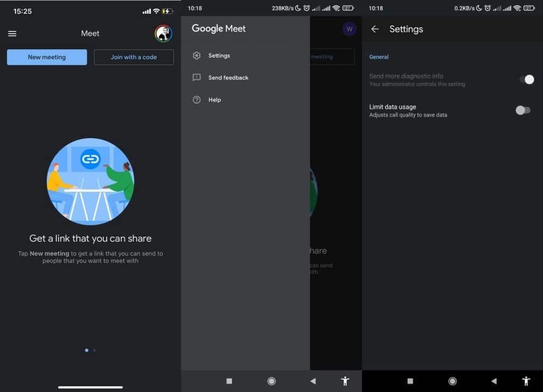Tap accessibility icon in middle screen navbar
This screenshot has width=543, height=392.
[x=345, y=381]
